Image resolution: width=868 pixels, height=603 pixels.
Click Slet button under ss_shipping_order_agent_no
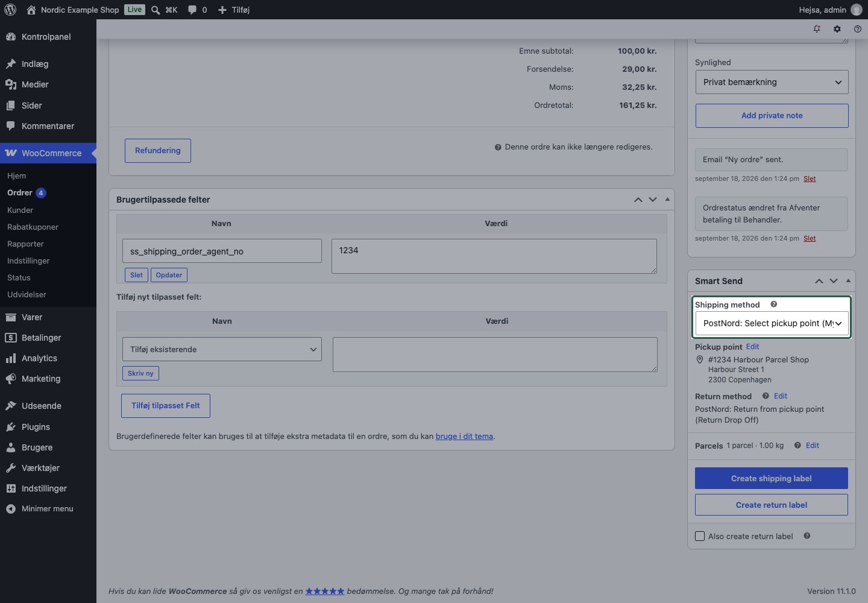coord(136,275)
